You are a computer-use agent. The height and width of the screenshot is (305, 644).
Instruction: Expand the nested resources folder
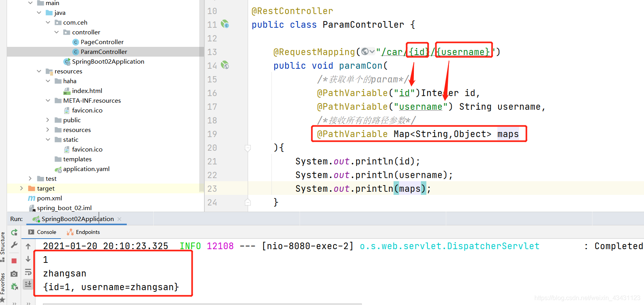point(48,130)
